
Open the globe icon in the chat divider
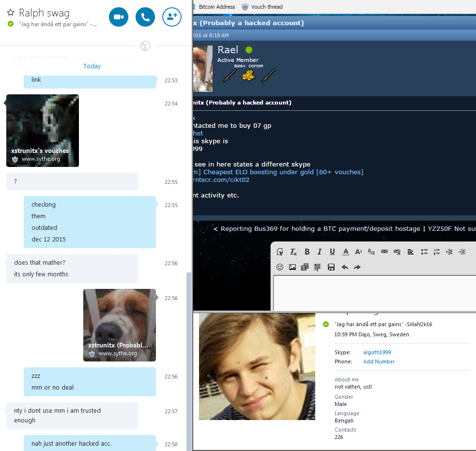[x=145, y=46]
